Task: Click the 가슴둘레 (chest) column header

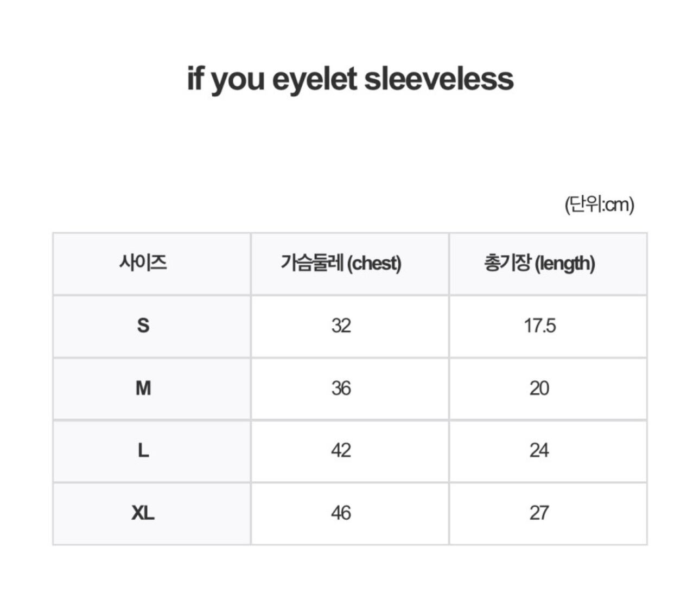Action: (x=341, y=263)
